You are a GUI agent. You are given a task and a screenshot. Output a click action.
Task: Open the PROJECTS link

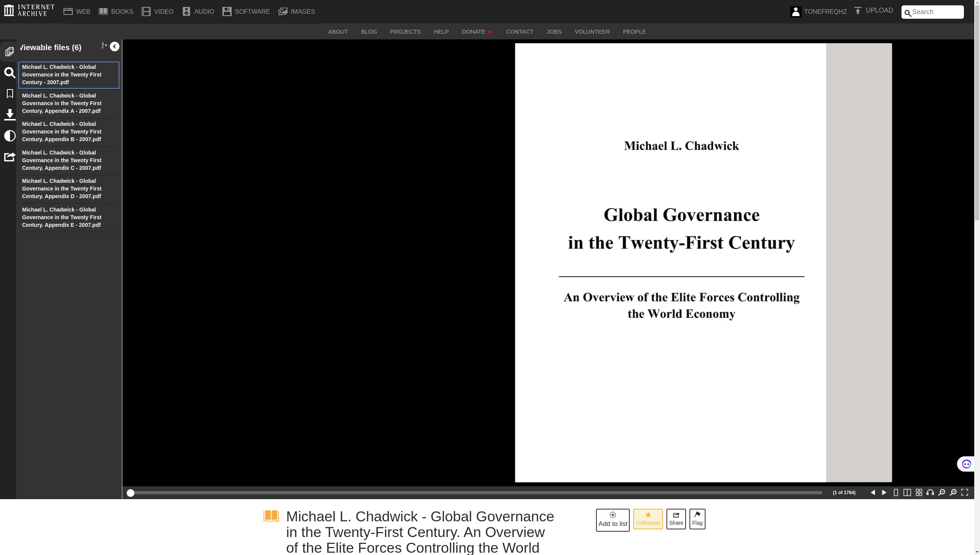click(405, 32)
